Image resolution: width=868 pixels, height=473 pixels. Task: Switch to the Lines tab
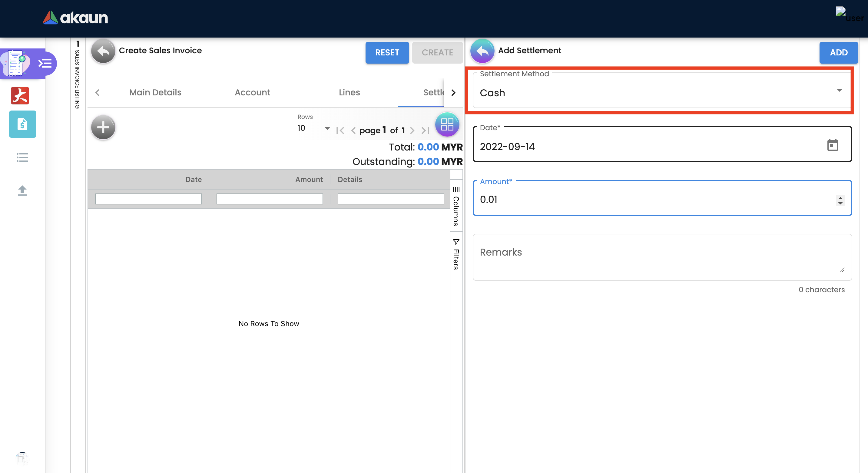[349, 92]
